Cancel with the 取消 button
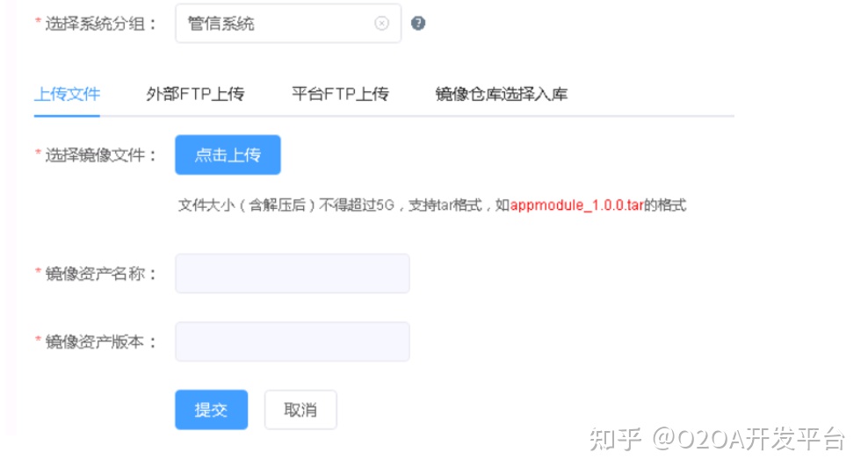 click(300, 410)
